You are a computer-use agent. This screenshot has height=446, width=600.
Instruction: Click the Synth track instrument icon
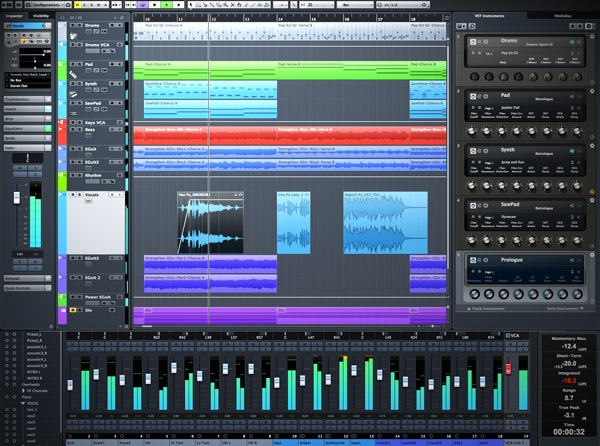tap(73, 94)
